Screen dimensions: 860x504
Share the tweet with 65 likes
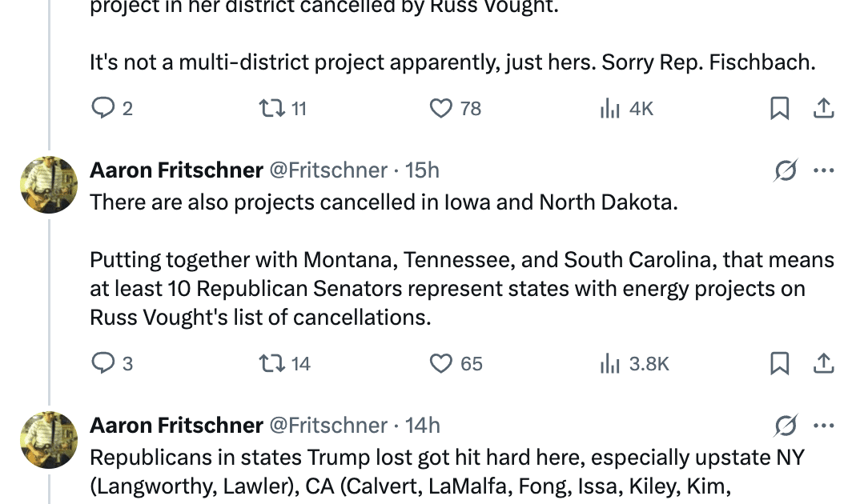pos(824,364)
